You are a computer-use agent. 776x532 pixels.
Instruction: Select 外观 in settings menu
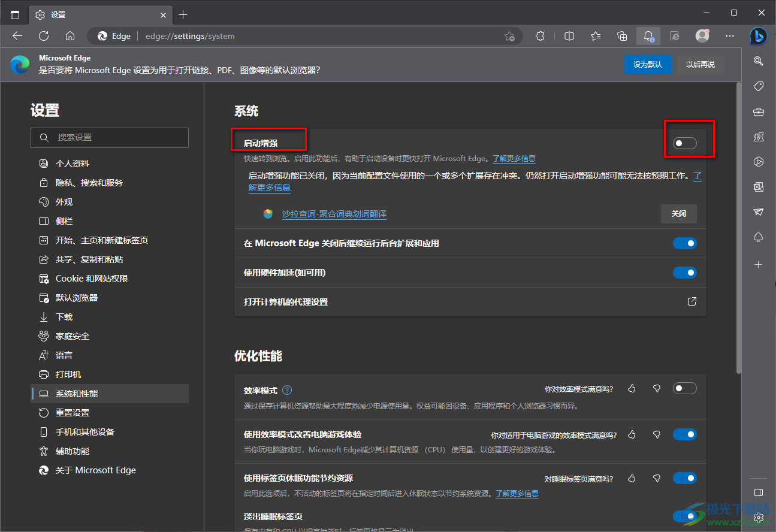pyautogui.click(x=110, y=202)
